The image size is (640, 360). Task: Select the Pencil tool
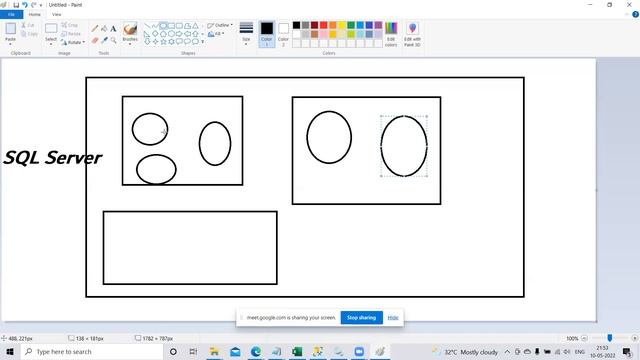tap(95, 29)
